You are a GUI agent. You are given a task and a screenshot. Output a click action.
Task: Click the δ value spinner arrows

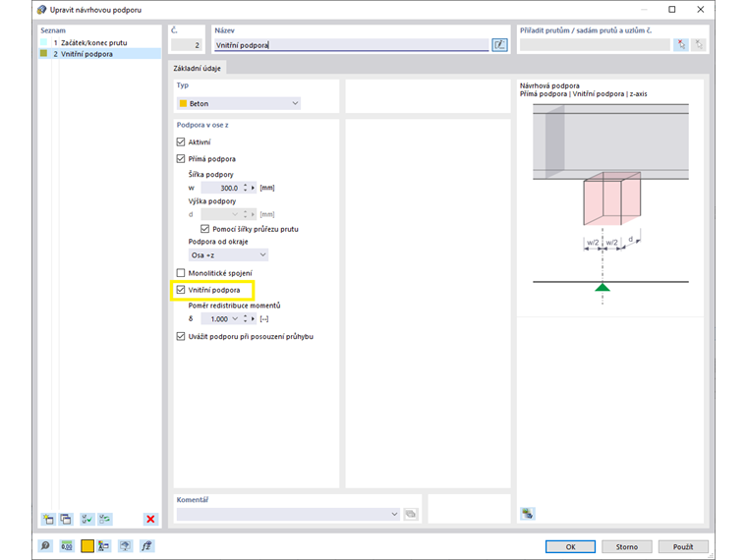click(x=246, y=319)
